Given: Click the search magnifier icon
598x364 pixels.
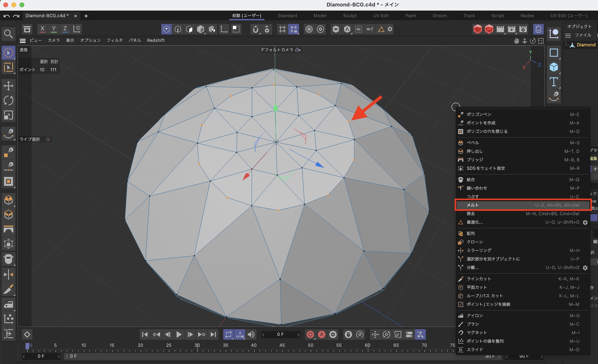Looking at the screenshot, I should (x=8, y=34).
